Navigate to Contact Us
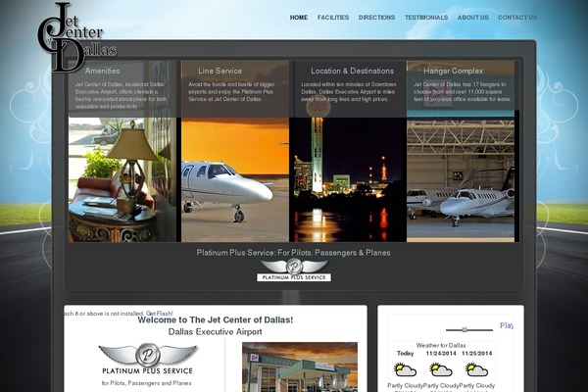Screen dimensions: 588x392 click(517, 18)
